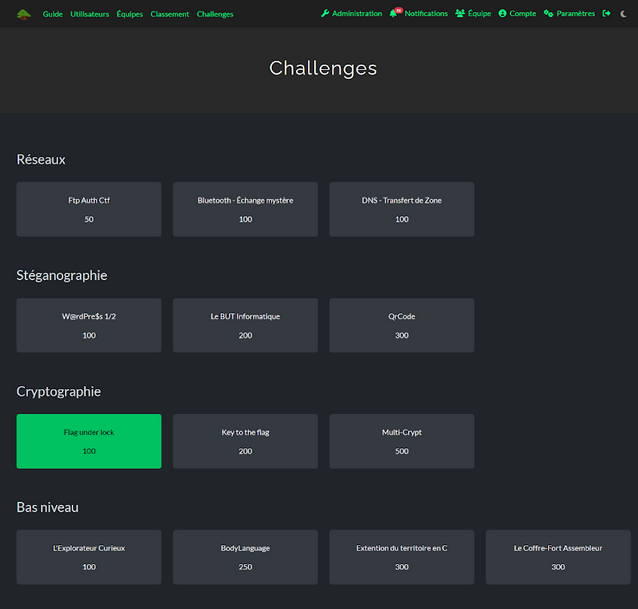
Task: Open the QrCode challenge card
Action: tap(402, 325)
